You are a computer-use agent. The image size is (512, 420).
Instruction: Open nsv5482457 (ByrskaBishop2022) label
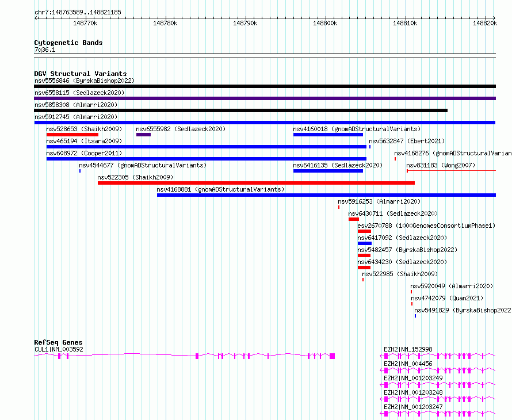click(x=407, y=250)
